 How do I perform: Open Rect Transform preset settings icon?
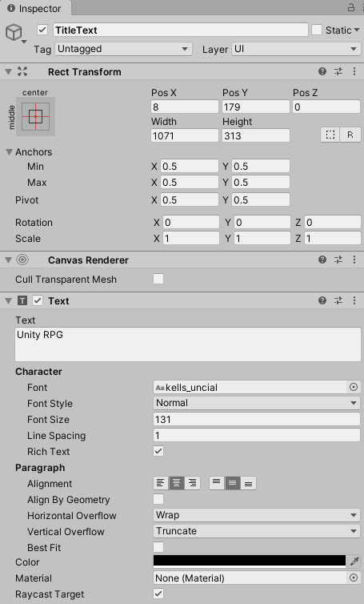(338, 71)
